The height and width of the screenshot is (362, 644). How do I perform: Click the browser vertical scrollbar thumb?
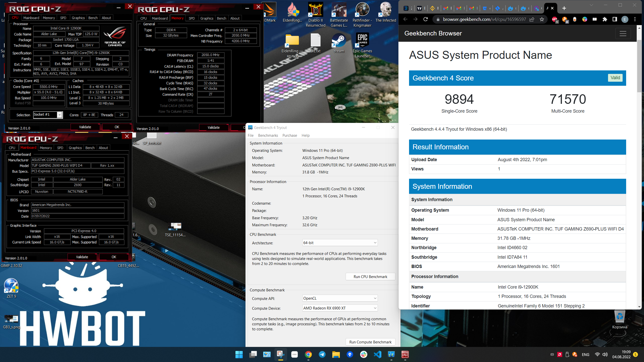(x=639, y=66)
